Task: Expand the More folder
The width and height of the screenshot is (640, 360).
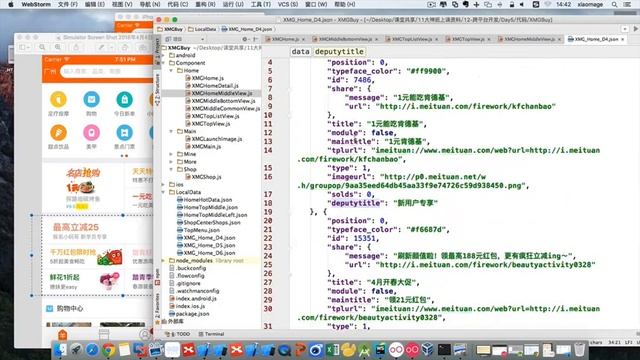Action: (x=171, y=162)
